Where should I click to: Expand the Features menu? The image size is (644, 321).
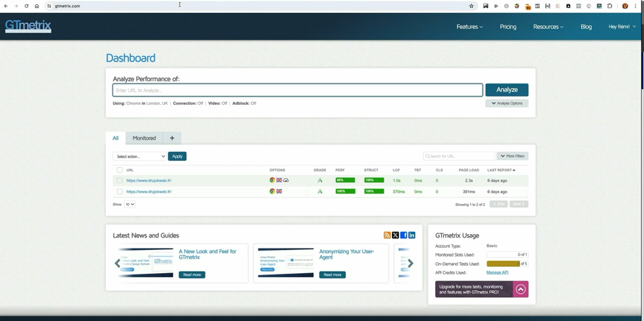pos(469,27)
